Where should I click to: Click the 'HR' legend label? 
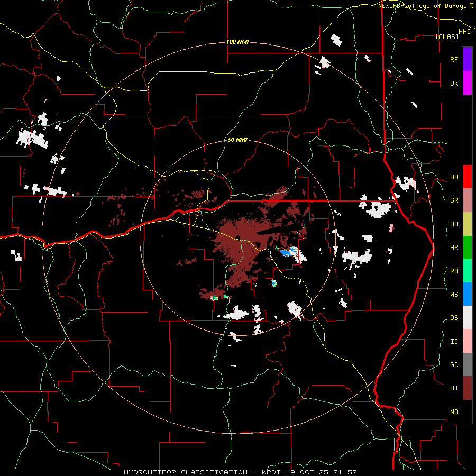[454, 248]
